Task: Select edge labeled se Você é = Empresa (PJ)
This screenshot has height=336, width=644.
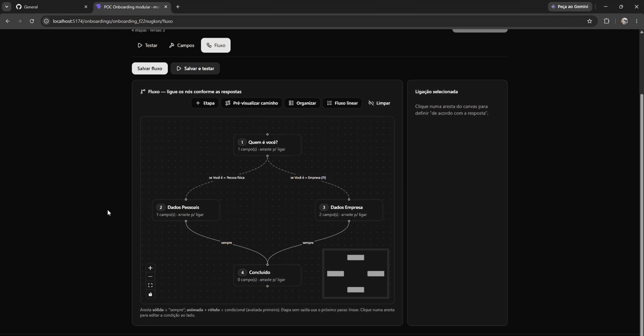Action: click(x=308, y=178)
